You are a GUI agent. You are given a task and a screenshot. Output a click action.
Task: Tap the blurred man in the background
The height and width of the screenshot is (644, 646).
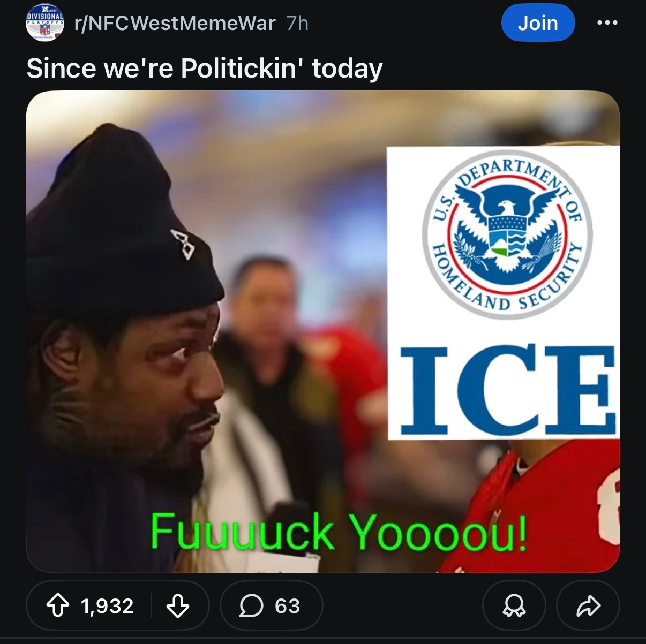[262, 343]
